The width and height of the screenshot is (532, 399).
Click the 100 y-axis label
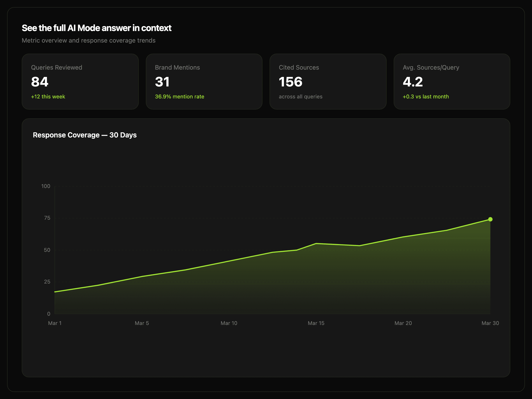point(46,186)
